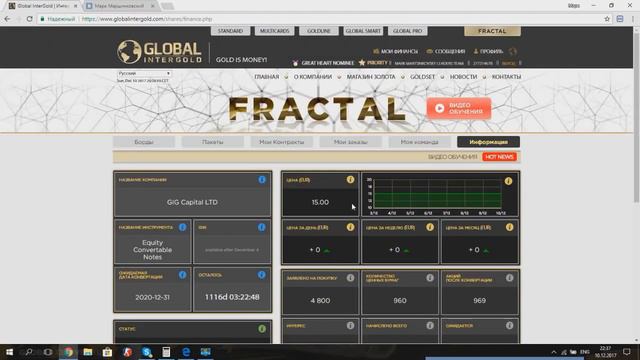The width and height of the screenshot is (640, 360).
Task: Select the GLOBAL SMART program button
Action: 363,31
